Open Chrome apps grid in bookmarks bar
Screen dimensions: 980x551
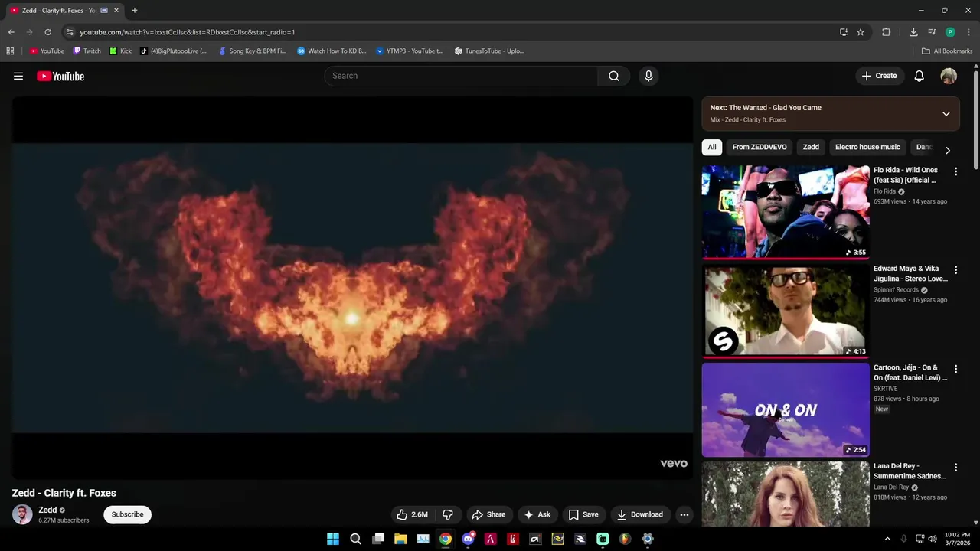[10, 51]
